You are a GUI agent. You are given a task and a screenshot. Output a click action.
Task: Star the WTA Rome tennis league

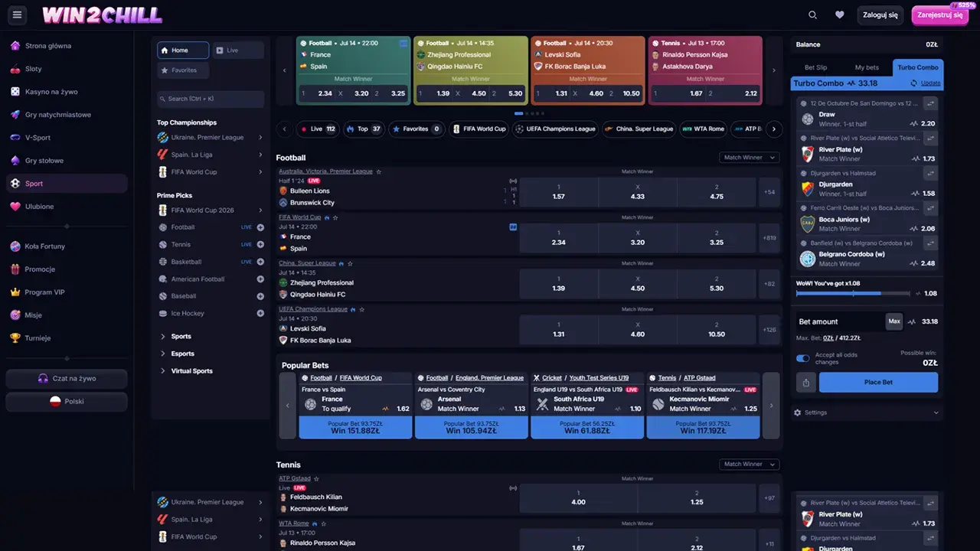pos(323,523)
